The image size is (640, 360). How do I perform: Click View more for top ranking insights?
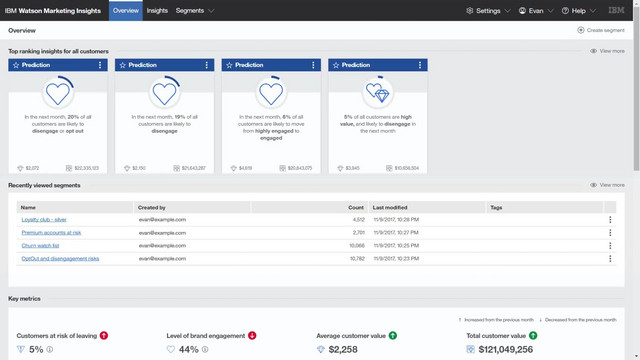[612, 51]
